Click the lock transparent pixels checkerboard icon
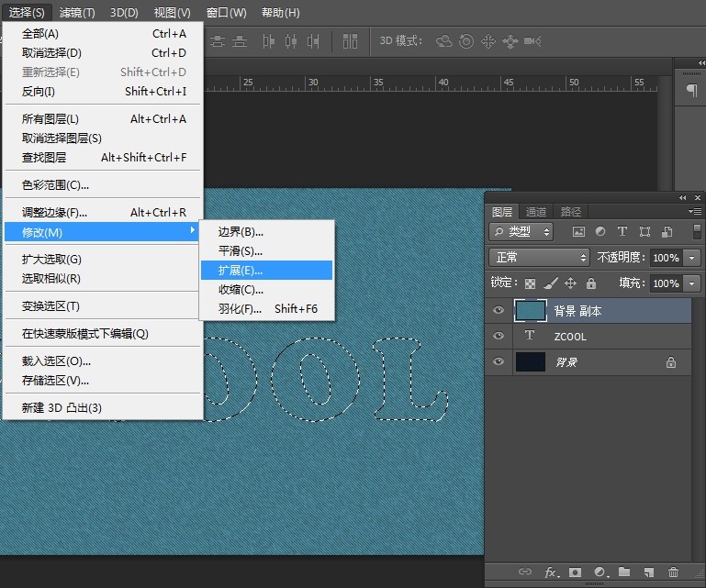 tap(529, 283)
